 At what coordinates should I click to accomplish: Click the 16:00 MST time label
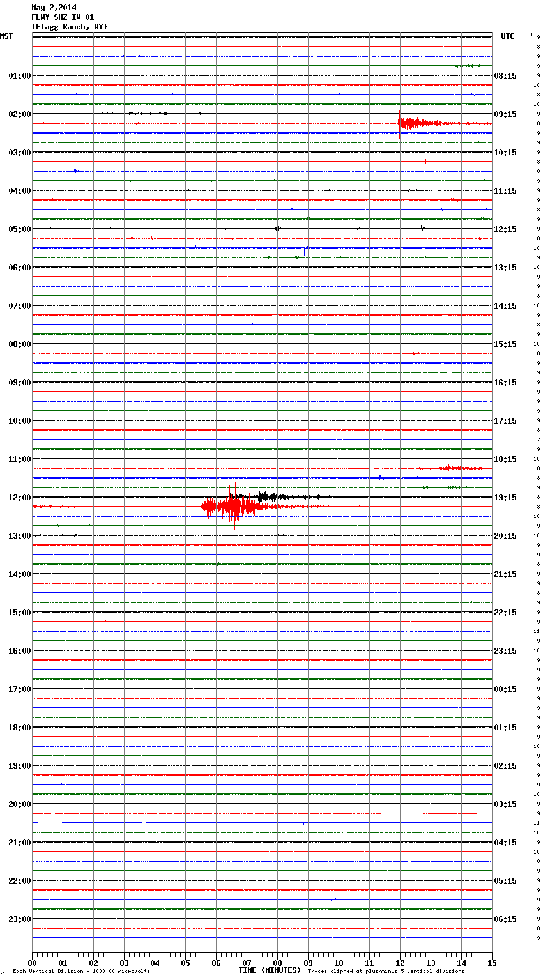(x=20, y=651)
